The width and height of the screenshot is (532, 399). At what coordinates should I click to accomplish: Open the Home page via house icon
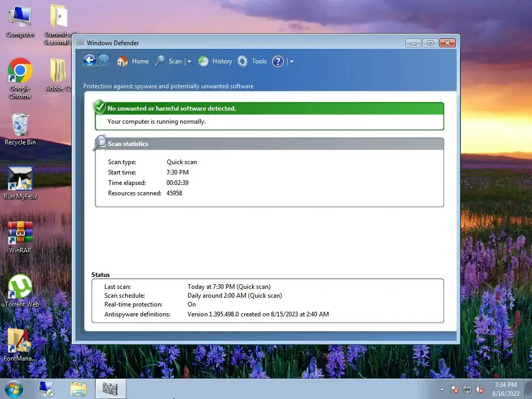pyautogui.click(x=122, y=61)
